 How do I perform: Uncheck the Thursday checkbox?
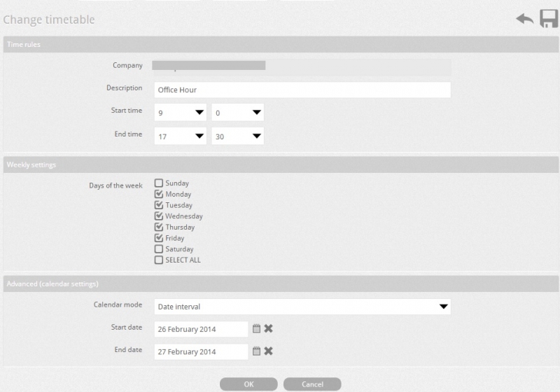pos(159,227)
